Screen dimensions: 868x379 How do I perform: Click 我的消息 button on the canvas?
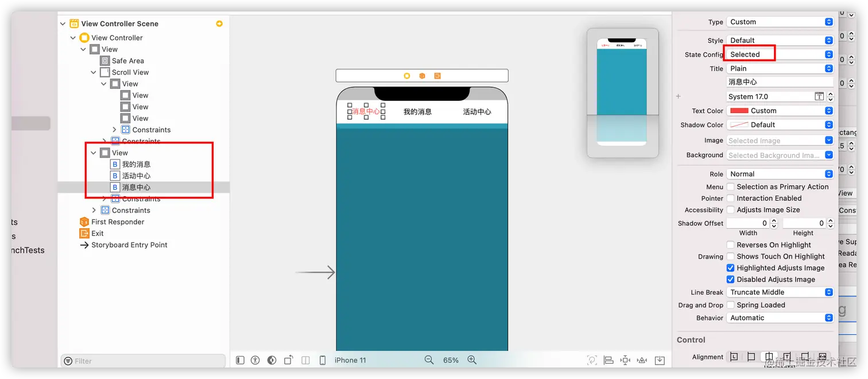coord(417,112)
